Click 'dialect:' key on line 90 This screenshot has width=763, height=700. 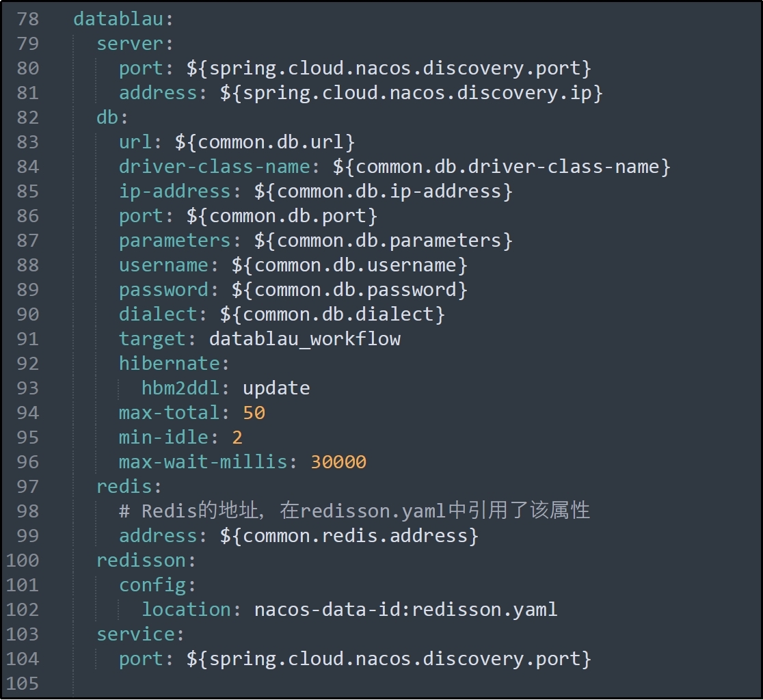163,314
